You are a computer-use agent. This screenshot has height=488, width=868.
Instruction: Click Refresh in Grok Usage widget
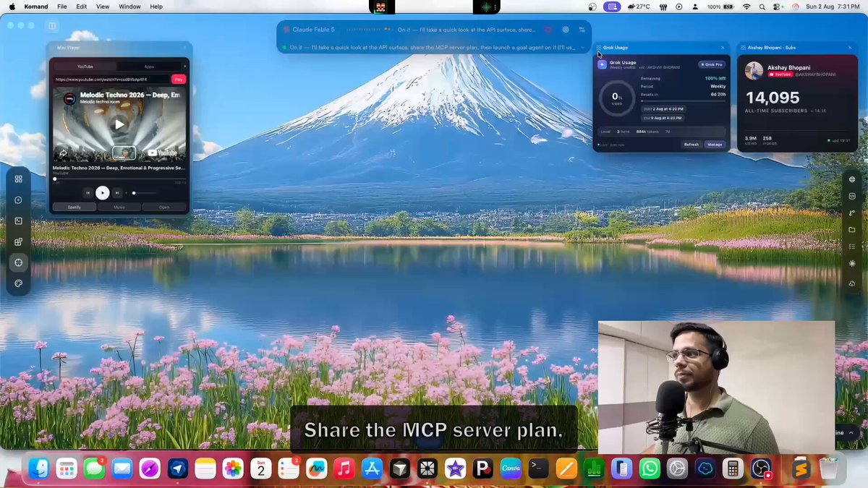[x=692, y=145]
